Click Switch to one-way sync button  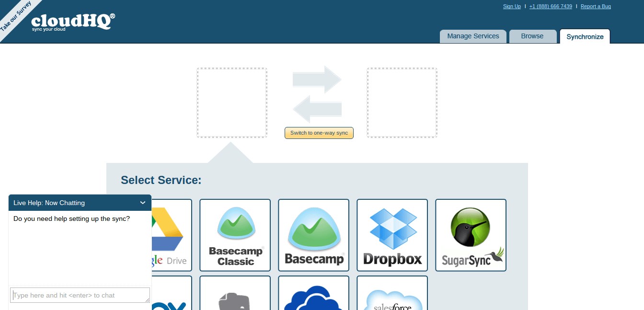pos(319,133)
